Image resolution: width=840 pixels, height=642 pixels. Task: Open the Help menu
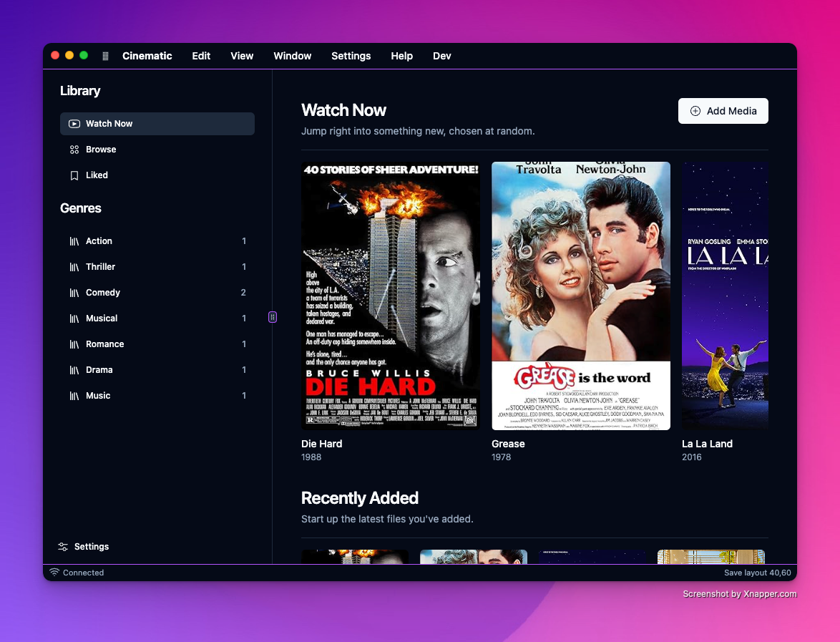[x=402, y=56]
